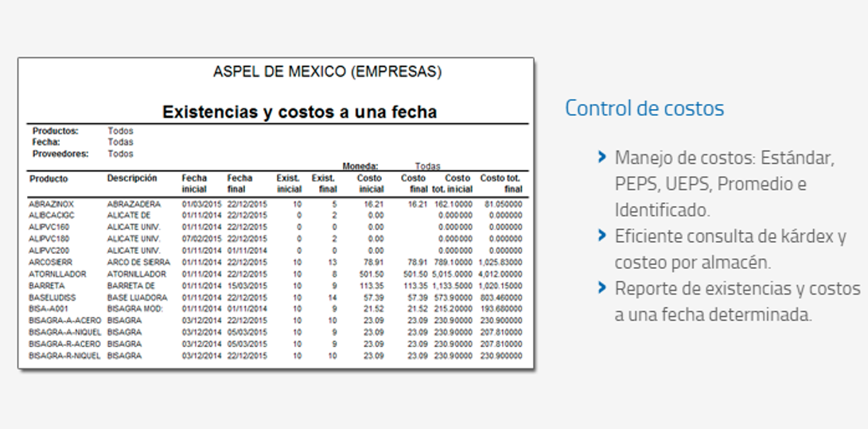Select the Descripción column header

click(132, 178)
